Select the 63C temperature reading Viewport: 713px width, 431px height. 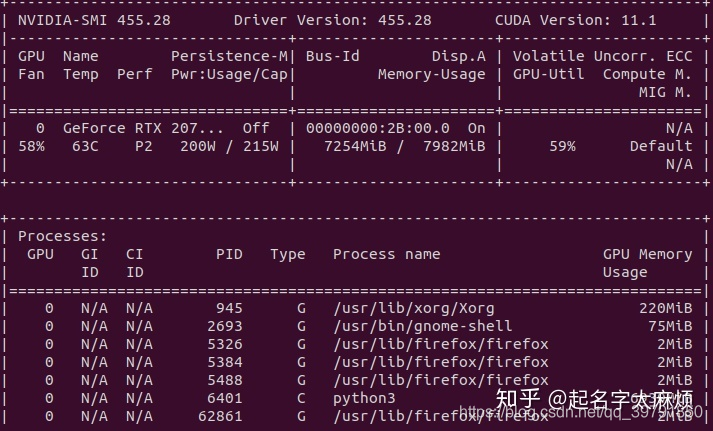pyautogui.click(x=85, y=146)
